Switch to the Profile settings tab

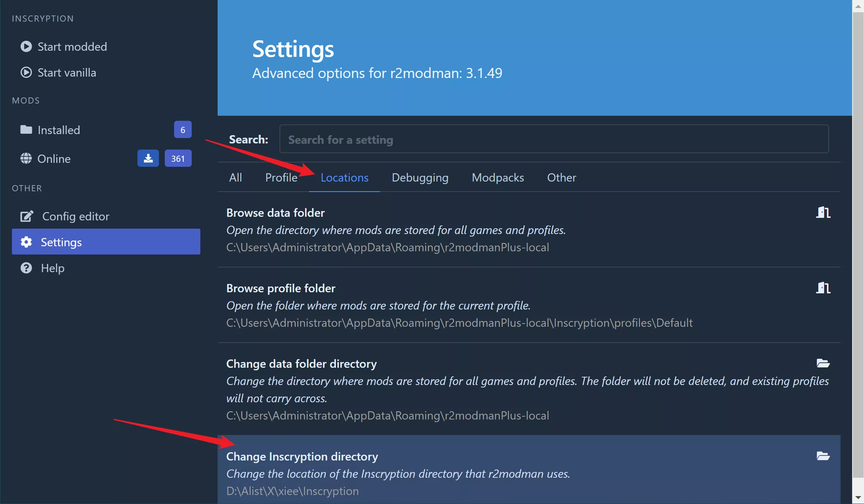point(281,178)
